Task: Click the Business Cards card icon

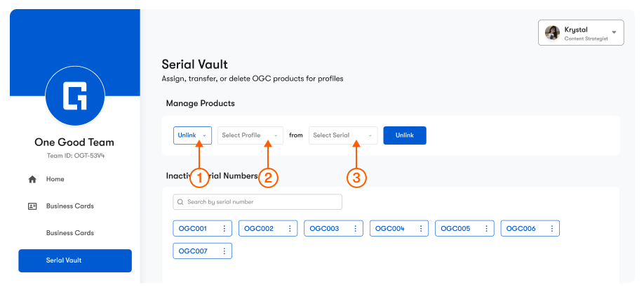Action: [x=32, y=206]
